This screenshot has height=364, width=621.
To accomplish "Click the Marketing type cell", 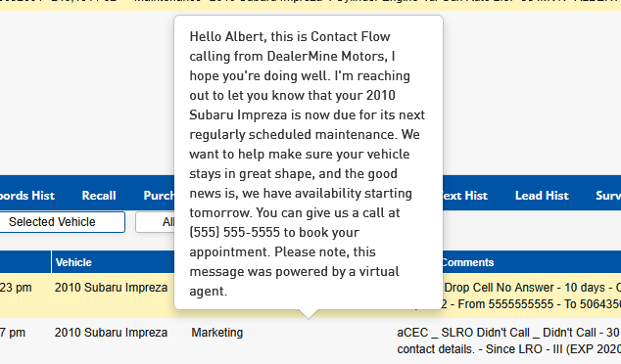I will (x=217, y=333).
